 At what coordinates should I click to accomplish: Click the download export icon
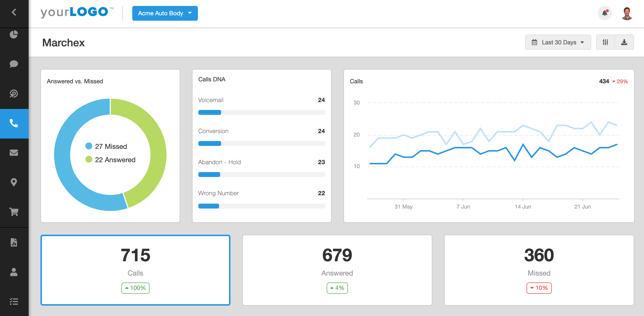click(624, 42)
